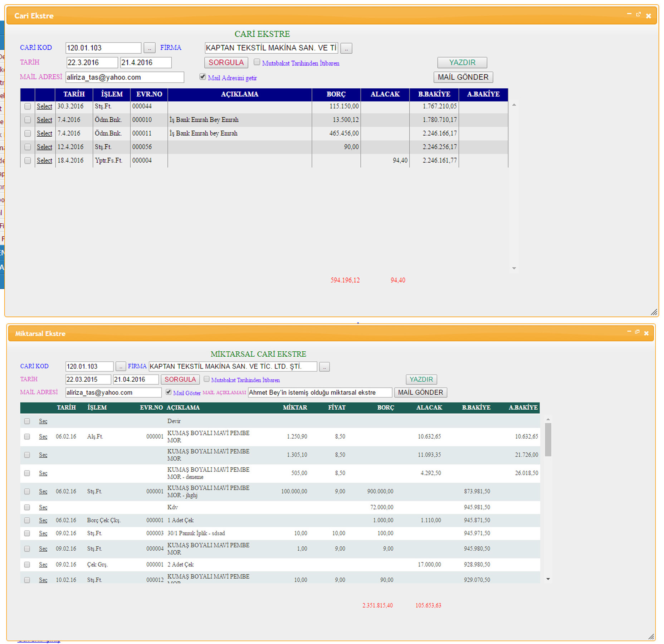Close the Cari Ekstre window
The width and height of the screenshot is (664, 644).
(648, 16)
